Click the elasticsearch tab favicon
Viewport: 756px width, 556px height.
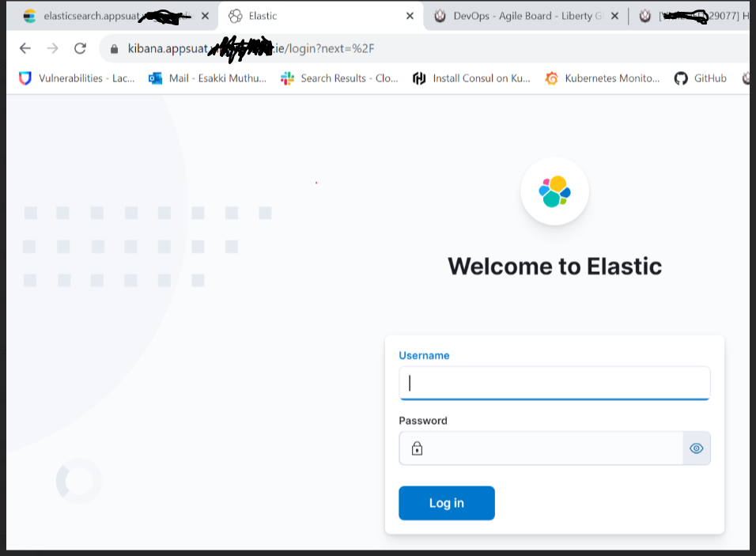pos(30,16)
